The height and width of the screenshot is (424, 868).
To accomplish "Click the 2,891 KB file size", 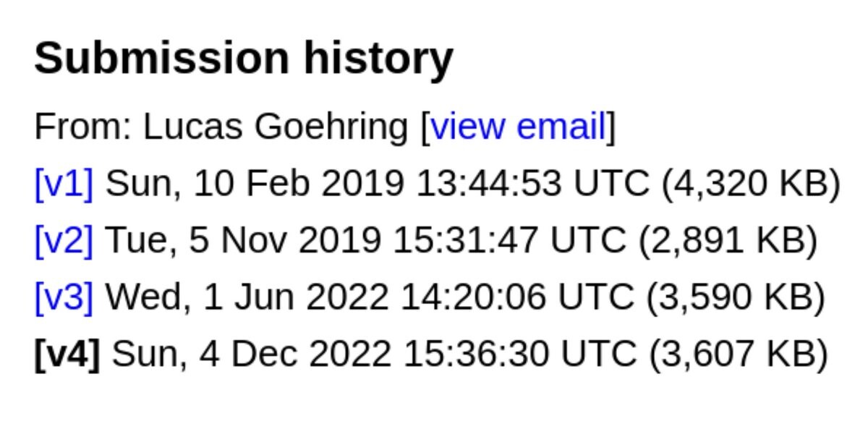I will pos(728,240).
